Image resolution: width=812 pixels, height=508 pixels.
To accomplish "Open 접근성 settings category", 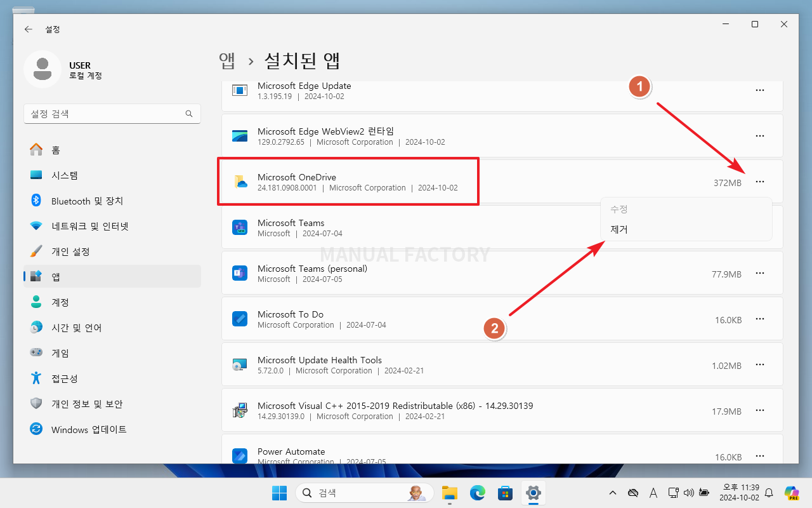I will [112, 378].
